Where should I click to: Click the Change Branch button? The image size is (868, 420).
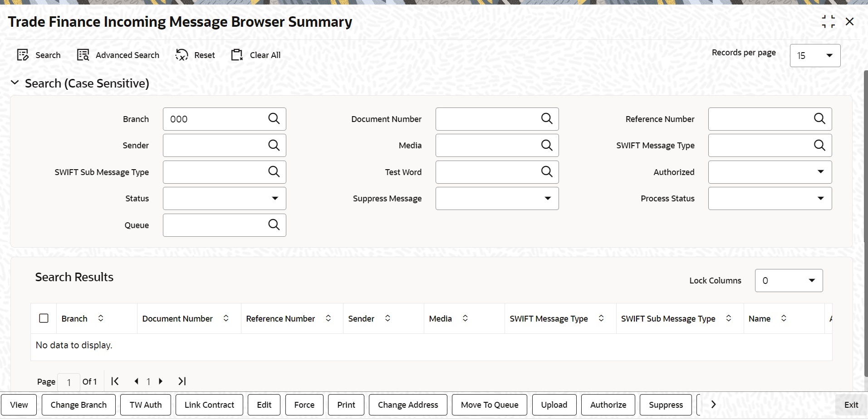point(78,405)
